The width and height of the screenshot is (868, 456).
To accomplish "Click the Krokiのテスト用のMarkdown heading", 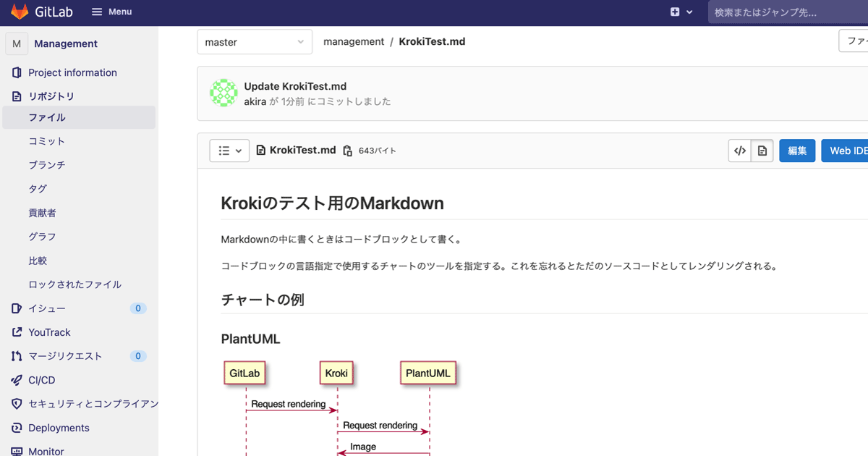I will [x=332, y=203].
